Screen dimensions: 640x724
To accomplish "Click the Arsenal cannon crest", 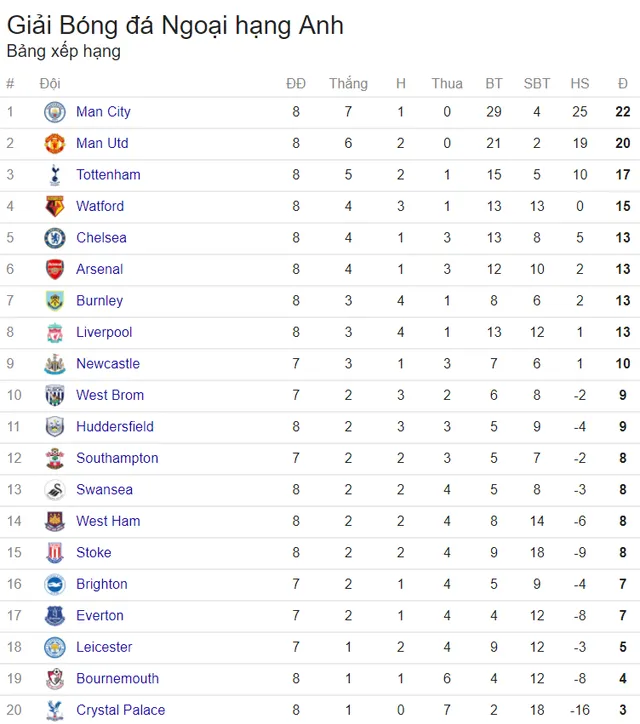I will 55,270.
